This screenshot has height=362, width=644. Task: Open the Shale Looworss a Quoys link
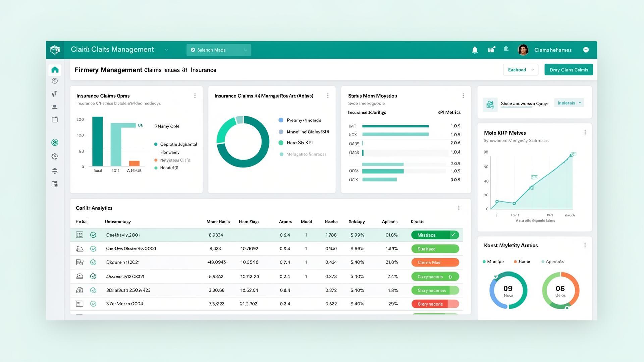[x=524, y=103]
